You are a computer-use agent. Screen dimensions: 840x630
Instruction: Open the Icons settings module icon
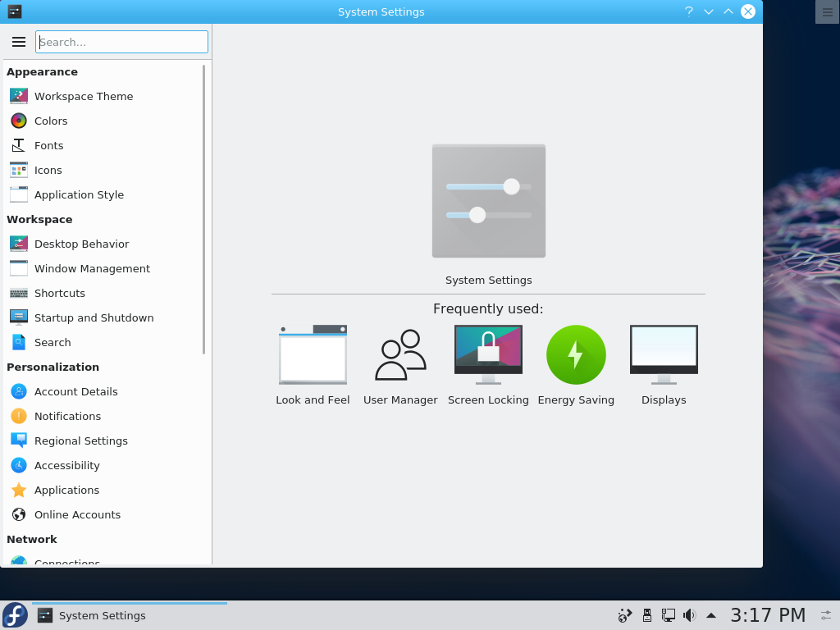tap(19, 171)
